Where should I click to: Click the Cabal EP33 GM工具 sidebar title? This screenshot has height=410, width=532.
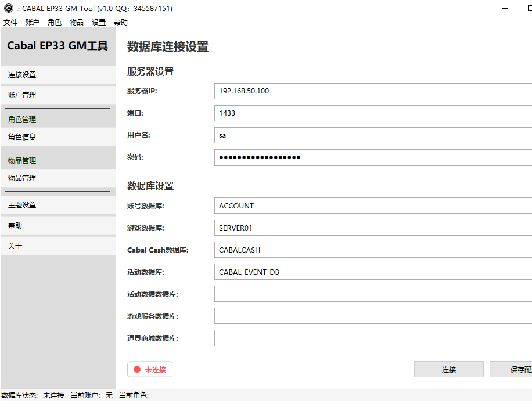(57, 45)
